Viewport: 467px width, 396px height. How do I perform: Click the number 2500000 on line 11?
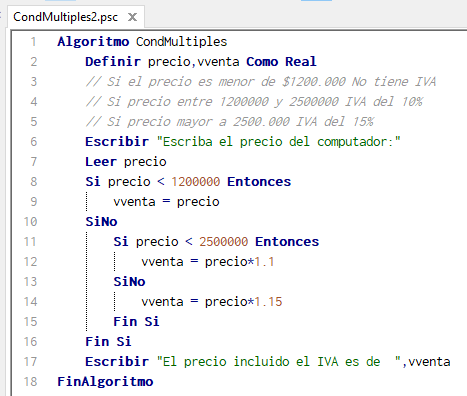pos(224,242)
